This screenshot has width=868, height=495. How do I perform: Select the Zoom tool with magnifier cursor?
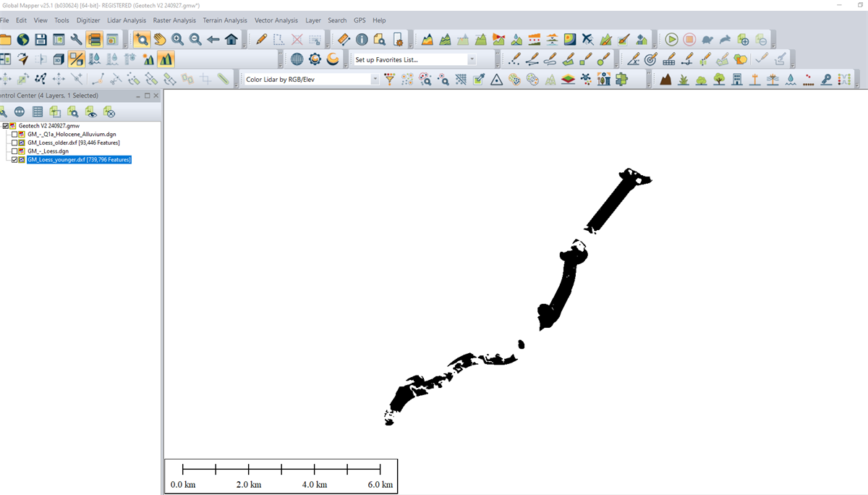pos(142,39)
